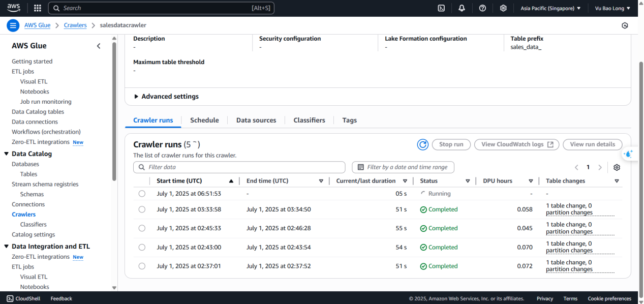Click View run details button
This screenshot has height=304, width=644.
[593, 144]
